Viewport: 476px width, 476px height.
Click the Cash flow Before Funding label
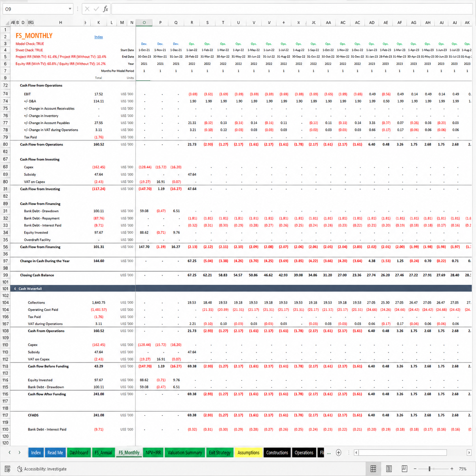click(48, 366)
